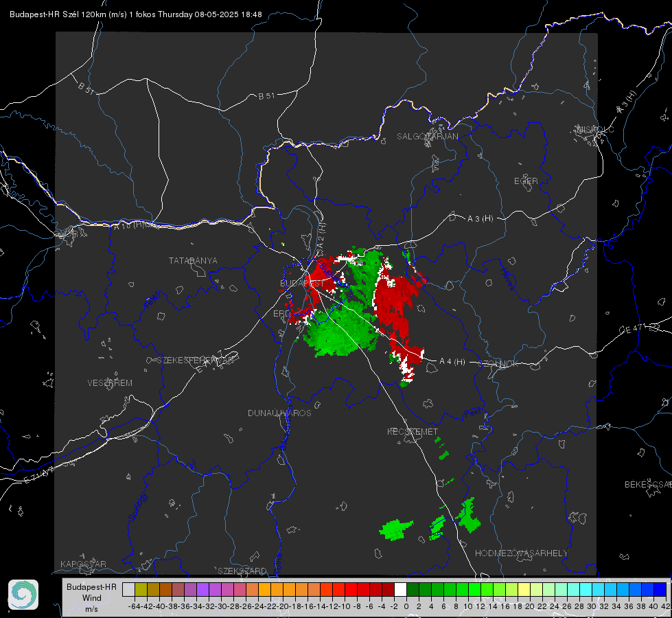Image resolution: width=672 pixels, height=618 pixels.
Task: Click the DUNAUJVAROS city label
Action: (x=279, y=413)
